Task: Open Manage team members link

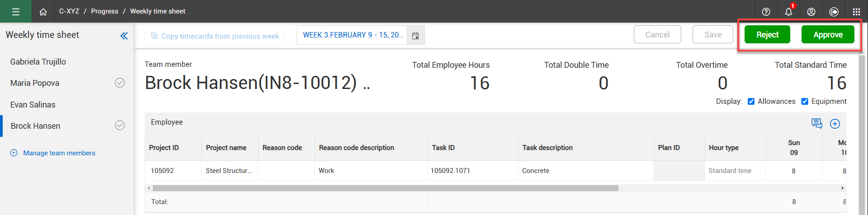Action: point(59,153)
